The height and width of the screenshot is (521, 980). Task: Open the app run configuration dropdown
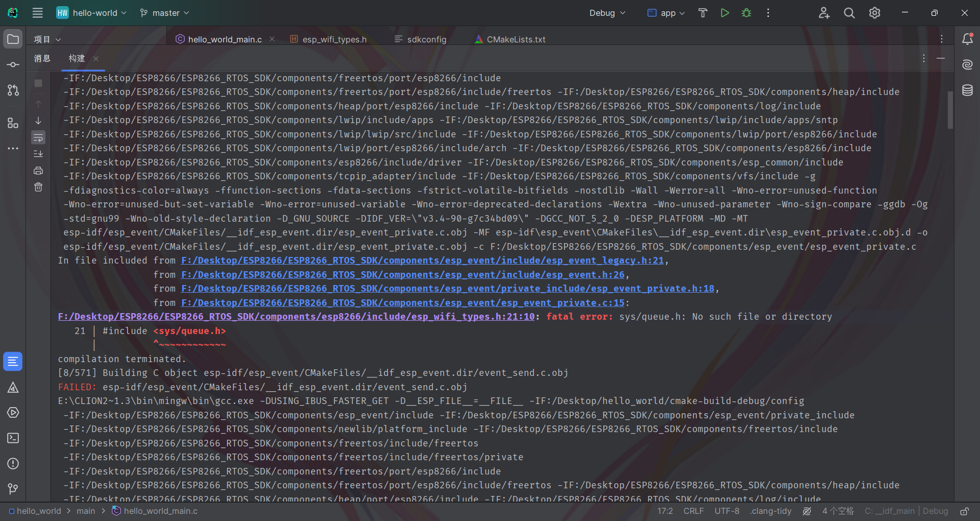[x=666, y=13]
